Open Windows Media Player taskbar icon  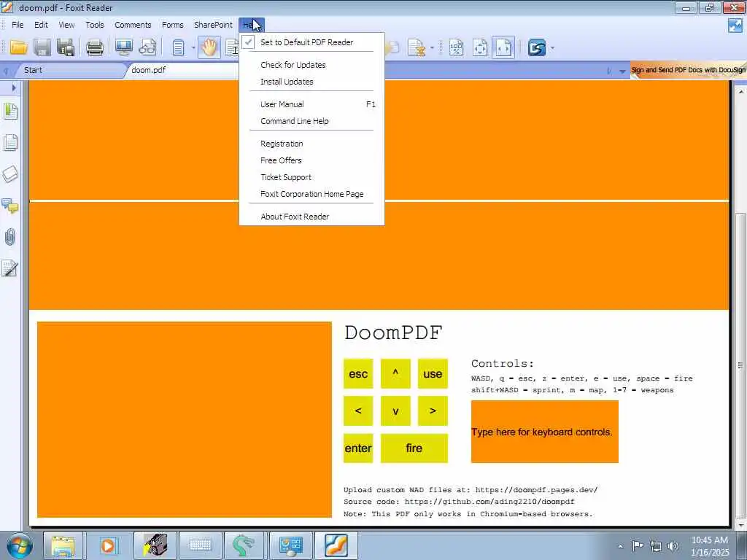point(108,545)
